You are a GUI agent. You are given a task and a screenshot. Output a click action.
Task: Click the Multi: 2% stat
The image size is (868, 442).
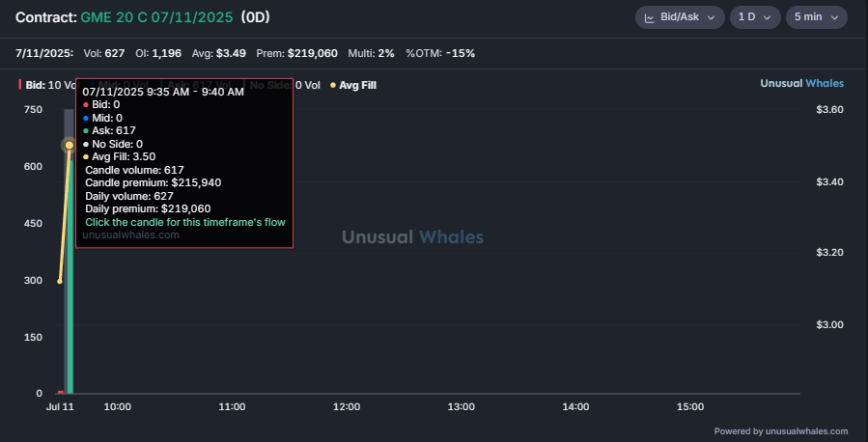[371, 54]
